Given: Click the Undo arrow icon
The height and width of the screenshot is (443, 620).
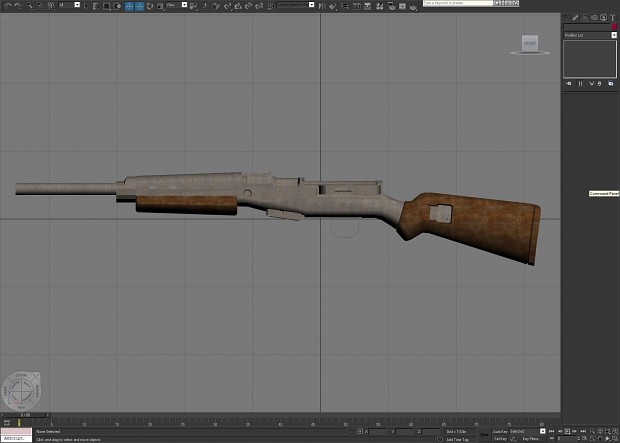Looking at the screenshot, I should 7,6.
